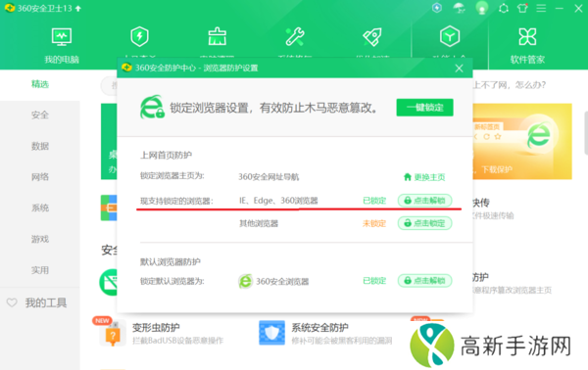
Task: Click the heart icon beside 我的工具
Action: pyautogui.click(x=12, y=302)
